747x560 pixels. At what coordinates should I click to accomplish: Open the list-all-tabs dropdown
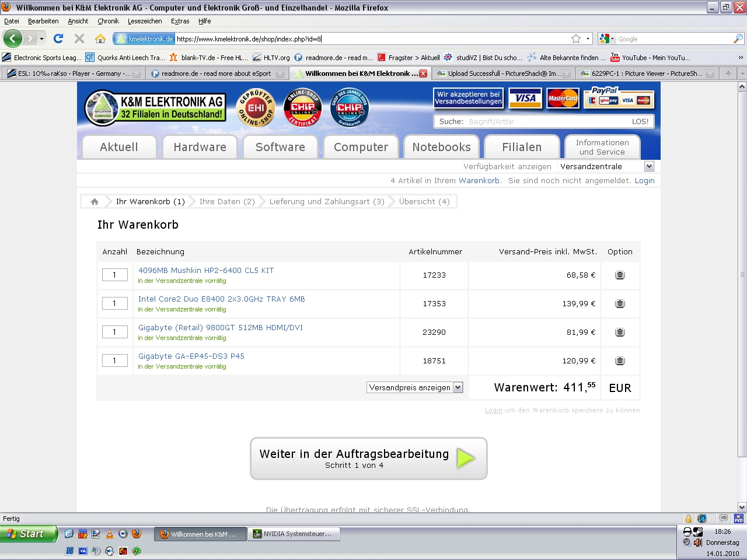[x=742, y=73]
